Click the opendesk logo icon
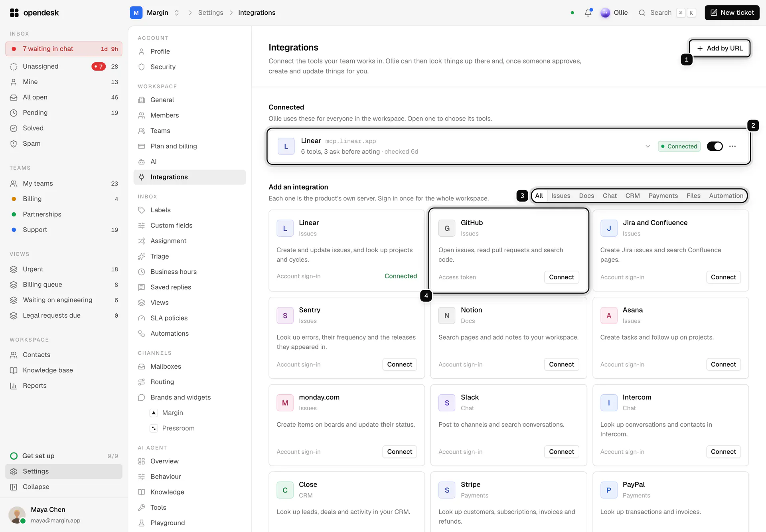Image resolution: width=766 pixels, height=532 pixels. coord(14,13)
